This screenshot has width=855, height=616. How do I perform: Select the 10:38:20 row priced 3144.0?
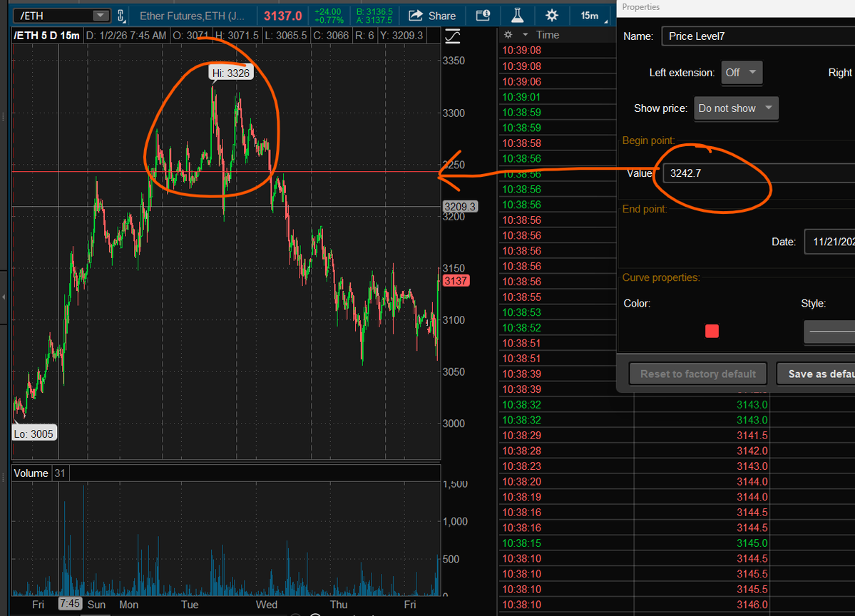[x=677, y=481]
